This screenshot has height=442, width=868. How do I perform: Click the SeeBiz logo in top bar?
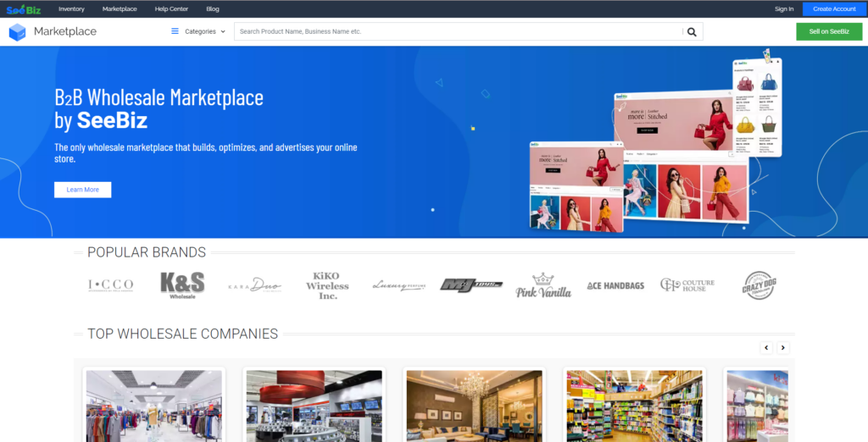24,8
